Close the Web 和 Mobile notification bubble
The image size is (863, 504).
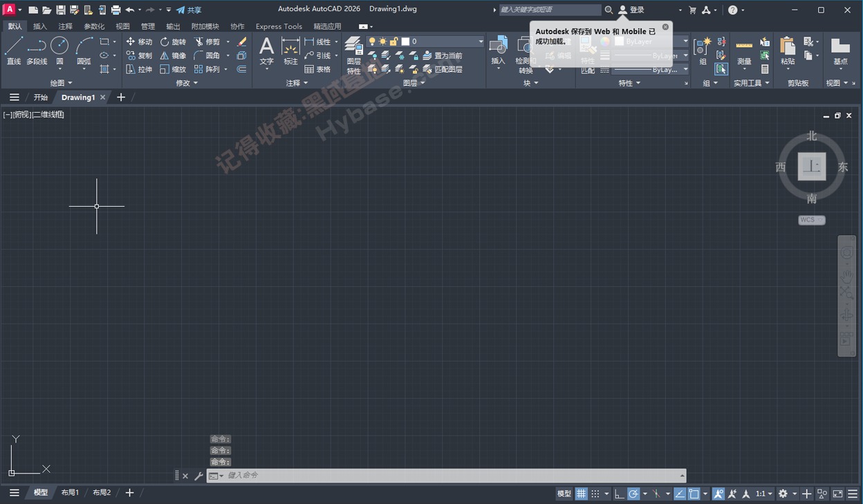coord(665,27)
